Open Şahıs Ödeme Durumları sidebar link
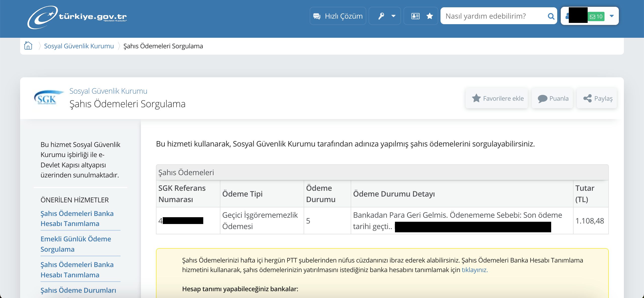The image size is (644, 298). 78,290
